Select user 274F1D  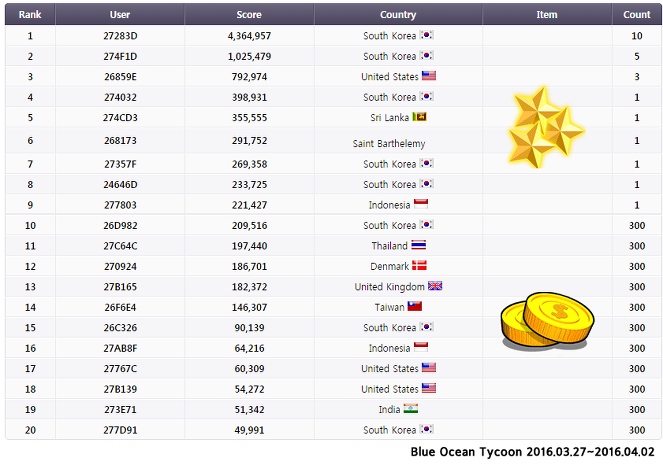pyautogui.click(x=121, y=56)
